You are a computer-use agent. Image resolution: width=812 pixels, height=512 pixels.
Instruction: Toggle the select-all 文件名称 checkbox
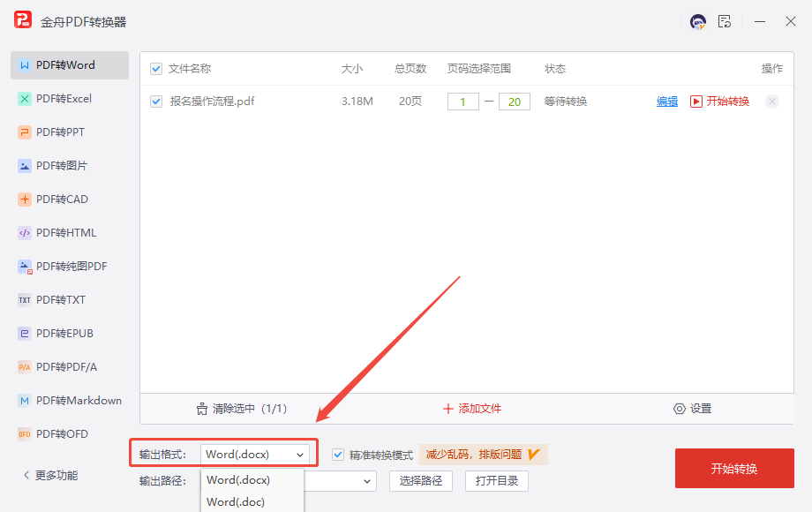pos(156,69)
